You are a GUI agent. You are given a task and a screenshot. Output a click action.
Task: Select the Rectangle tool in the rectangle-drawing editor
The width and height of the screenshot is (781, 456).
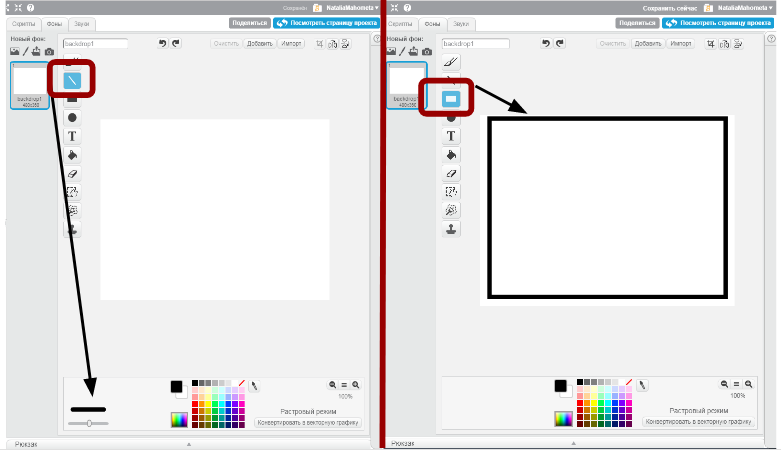pyautogui.click(x=451, y=99)
